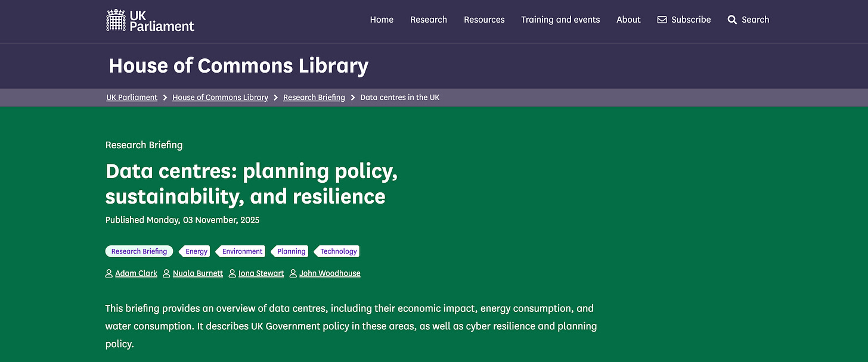Click person icon beside Nuala Burnett

(166, 273)
